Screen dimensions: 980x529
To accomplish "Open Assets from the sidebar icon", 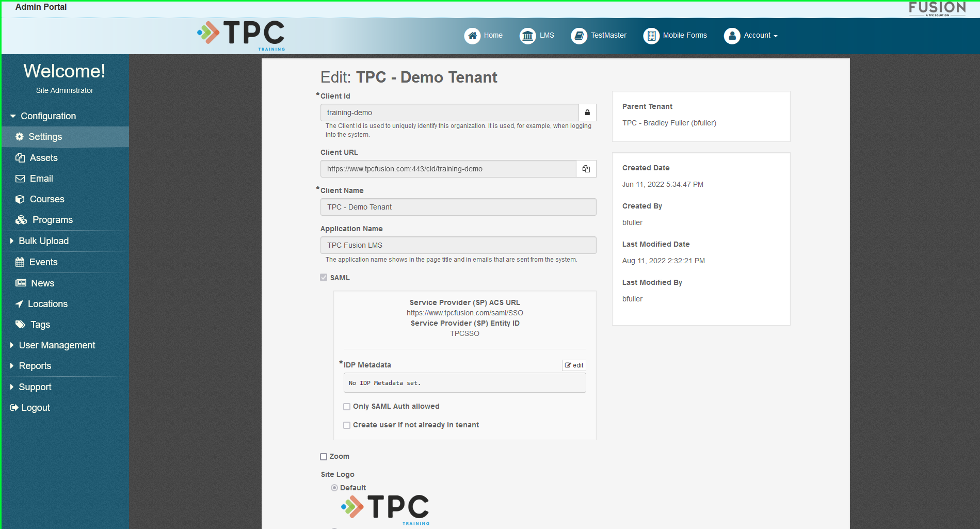I will (x=20, y=157).
